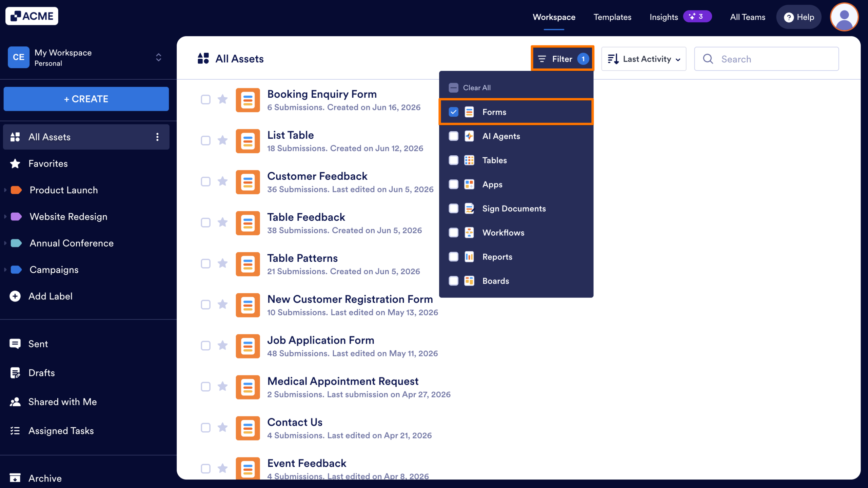
Task: Select the New Customer Registration Form checkbox
Action: (205, 305)
